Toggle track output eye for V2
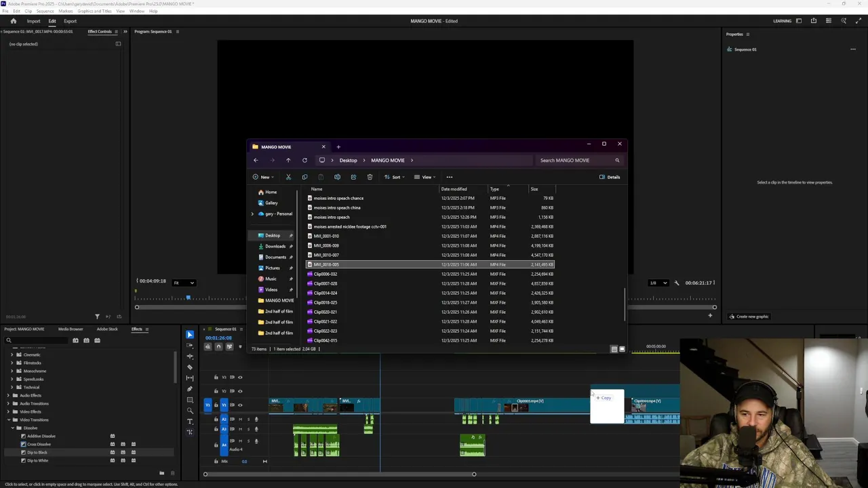Screen dimensions: 868x488 (x=240, y=391)
